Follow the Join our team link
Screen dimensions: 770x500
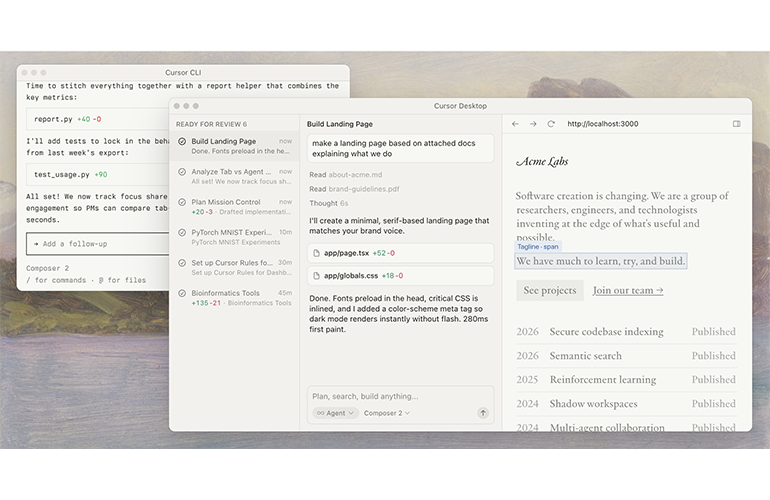click(x=627, y=290)
